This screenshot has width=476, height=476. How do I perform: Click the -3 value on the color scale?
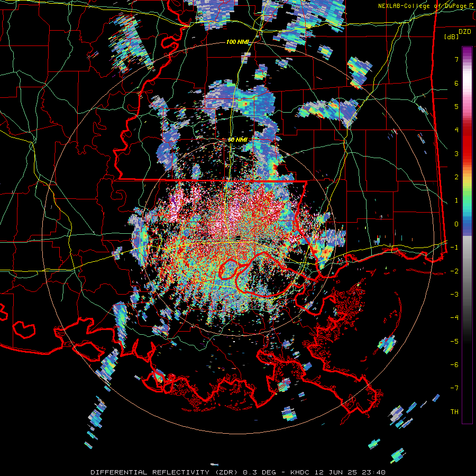pyautogui.click(x=454, y=295)
